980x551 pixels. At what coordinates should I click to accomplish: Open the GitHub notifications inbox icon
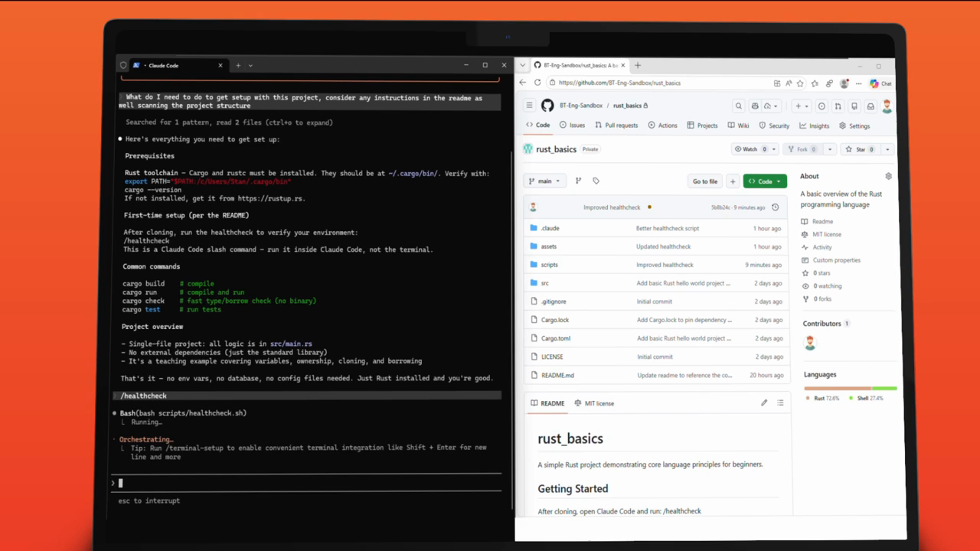tap(871, 106)
